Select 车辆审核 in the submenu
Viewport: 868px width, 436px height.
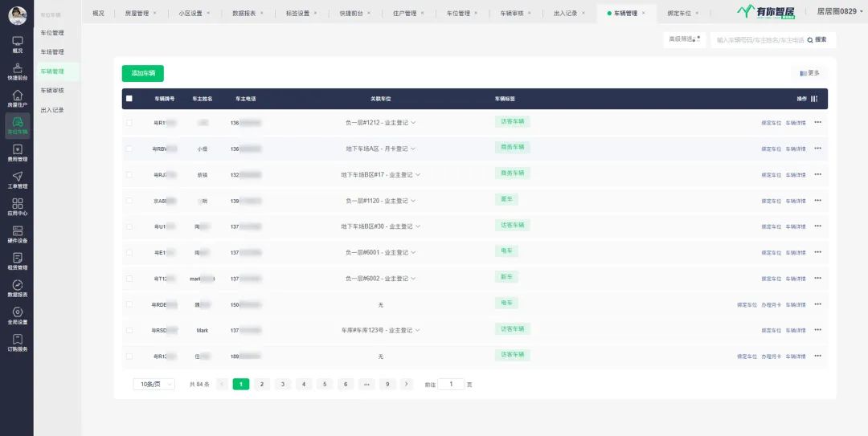click(52, 91)
